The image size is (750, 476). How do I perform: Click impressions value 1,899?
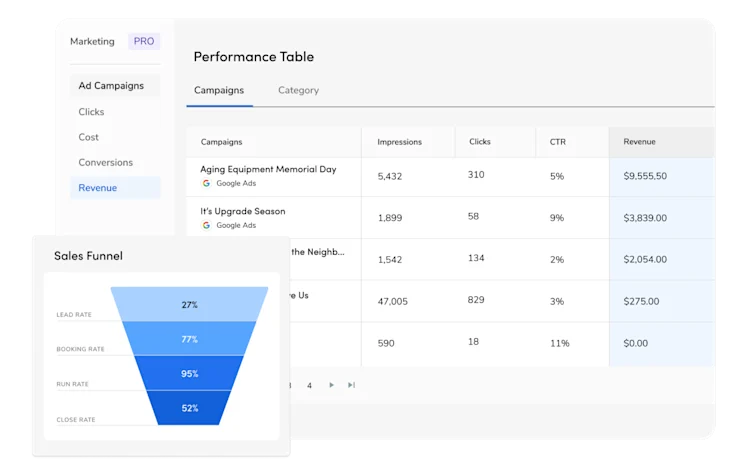pyautogui.click(x=390, y=218)
